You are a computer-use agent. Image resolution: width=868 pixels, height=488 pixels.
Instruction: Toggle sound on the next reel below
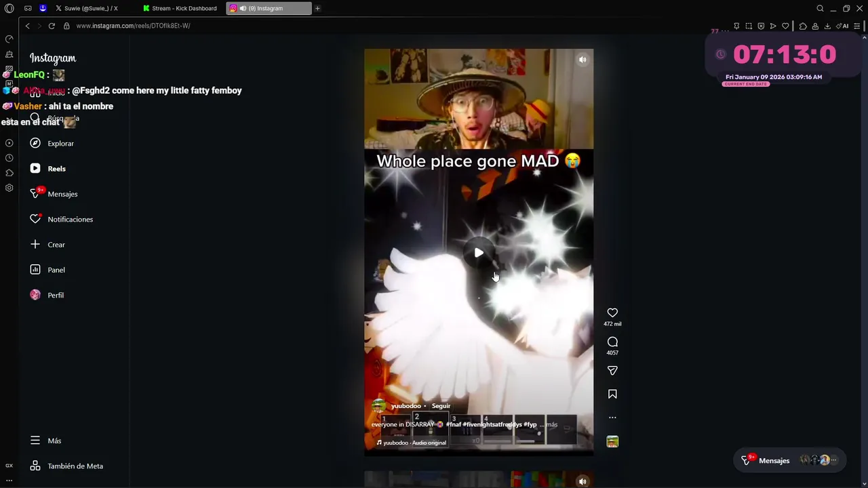[583, 481]
